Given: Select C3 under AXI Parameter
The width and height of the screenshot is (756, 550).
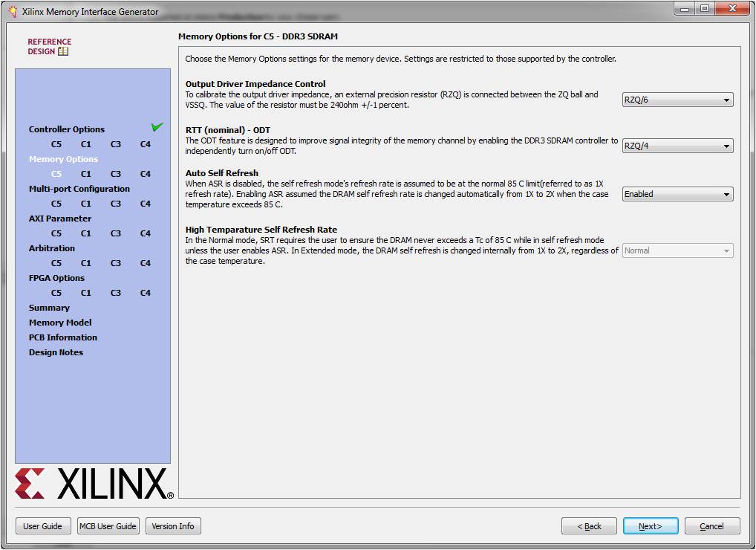Looking at the screenshot, I should (116, 233).
